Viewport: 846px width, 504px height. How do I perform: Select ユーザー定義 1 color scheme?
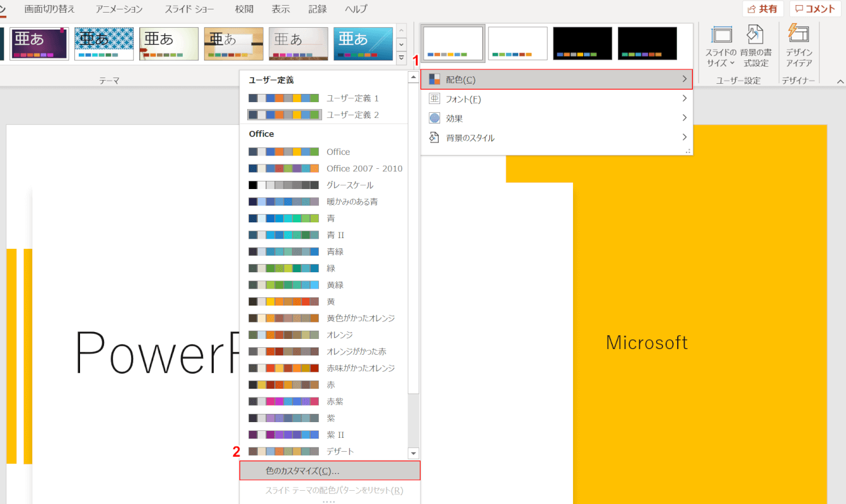coord(324,98)
